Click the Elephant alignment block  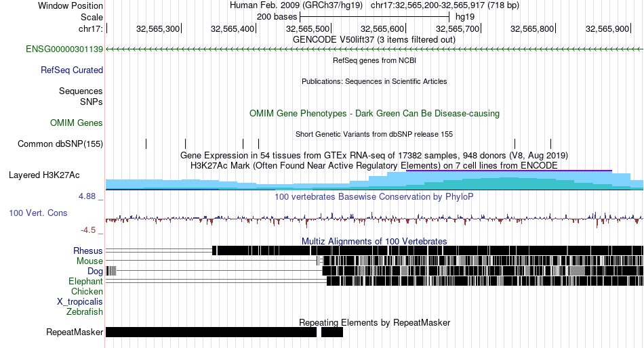pos(485,281)
